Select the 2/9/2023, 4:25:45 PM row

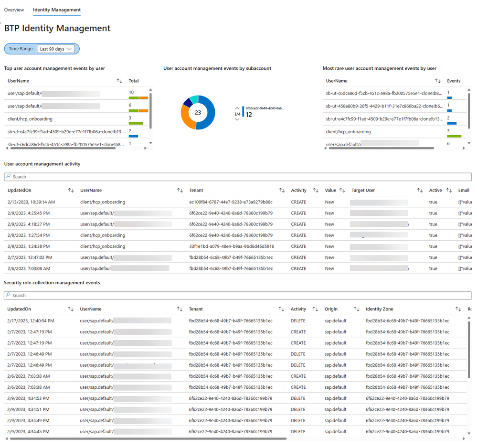click(x=238, y=213)
